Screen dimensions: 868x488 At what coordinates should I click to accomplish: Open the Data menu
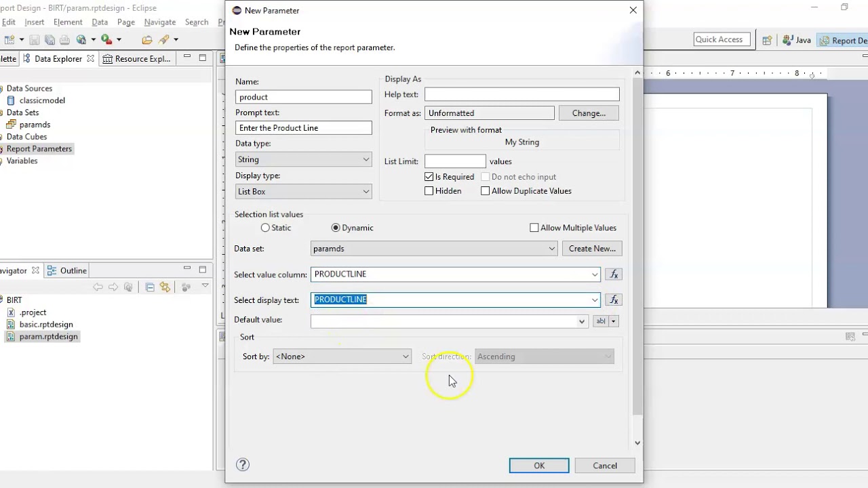(100, 22)
